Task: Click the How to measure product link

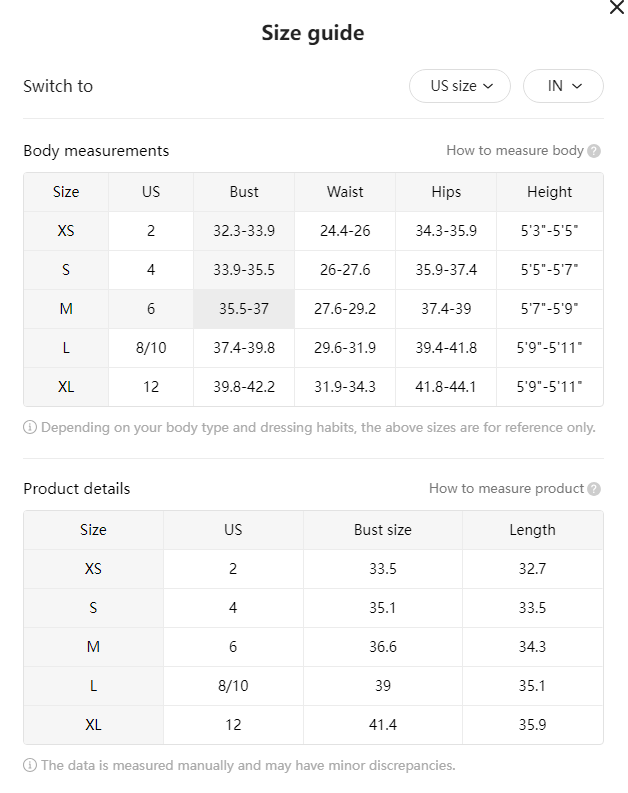Action: (506, 488)
